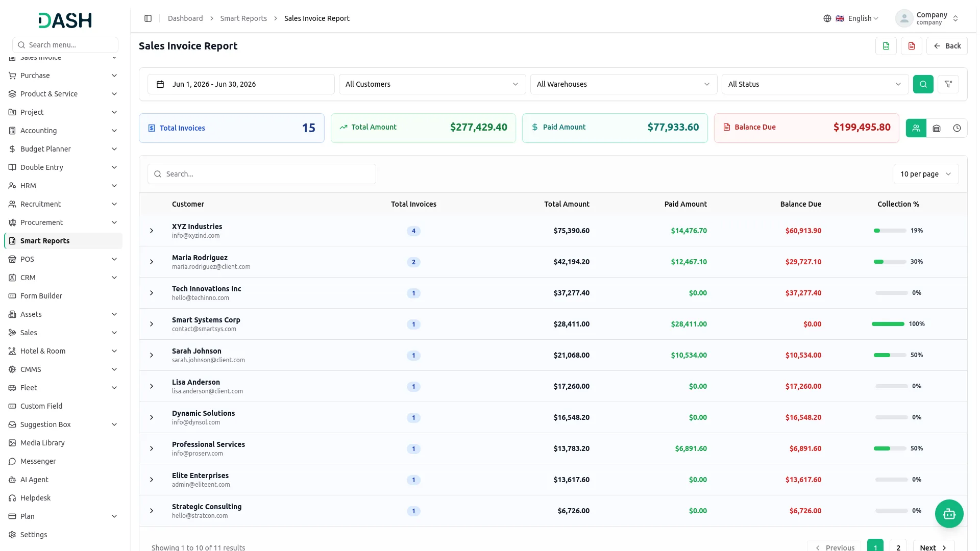Expand the Sarah Johnson row
The height and width of the screenshot is (551, 980).
152,355
